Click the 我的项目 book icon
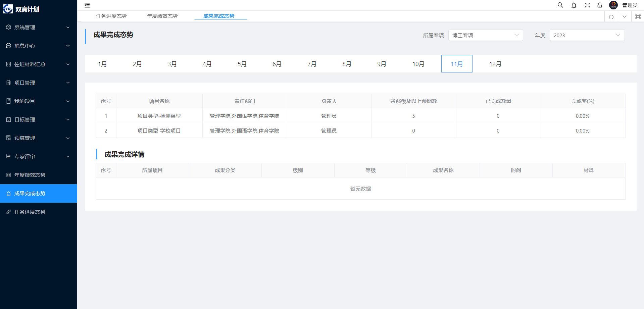The width and height of the screenshot is (644, 309). [9, 101]
